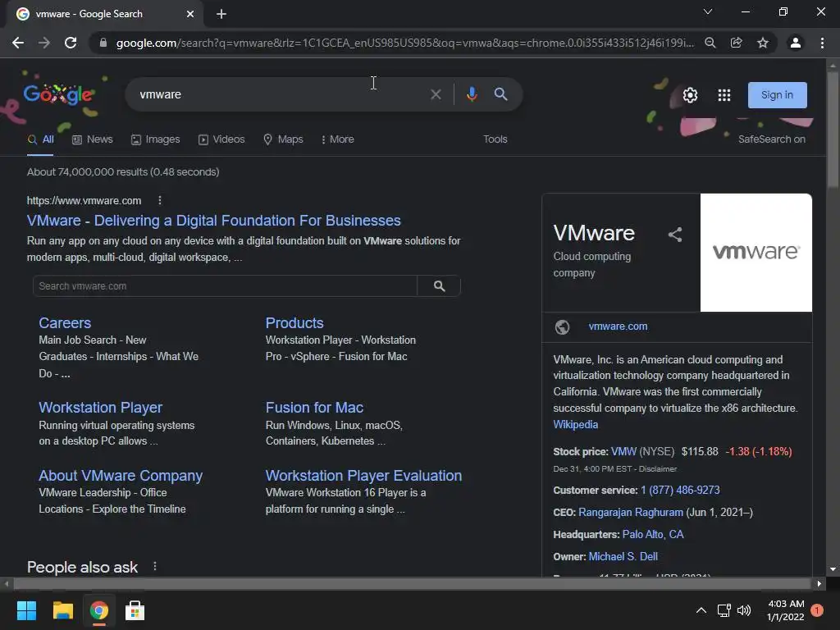Viewport: 840px width, 630px height.
Task: Open network status tray icon
Action: tap(724, 610)
